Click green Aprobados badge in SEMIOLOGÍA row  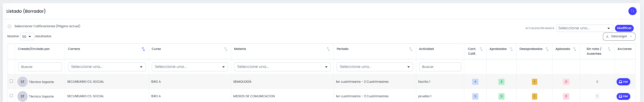tap(501, 82)
